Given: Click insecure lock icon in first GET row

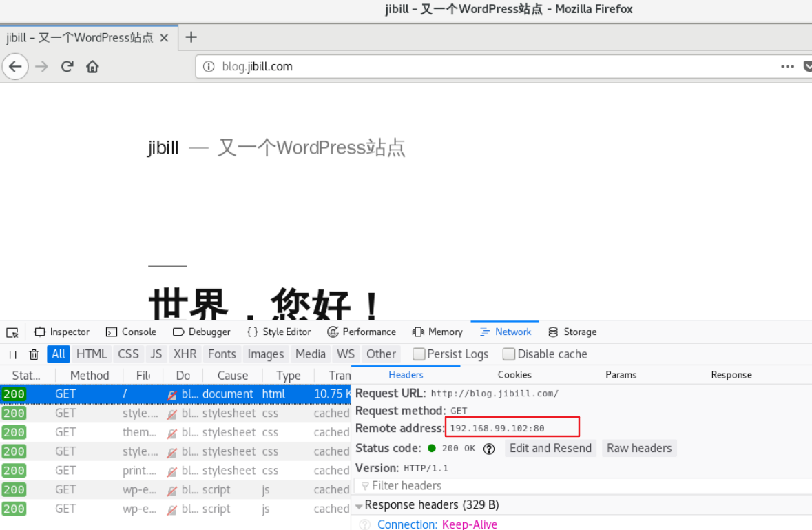Looking at the screenshot, I should [172, 395].
